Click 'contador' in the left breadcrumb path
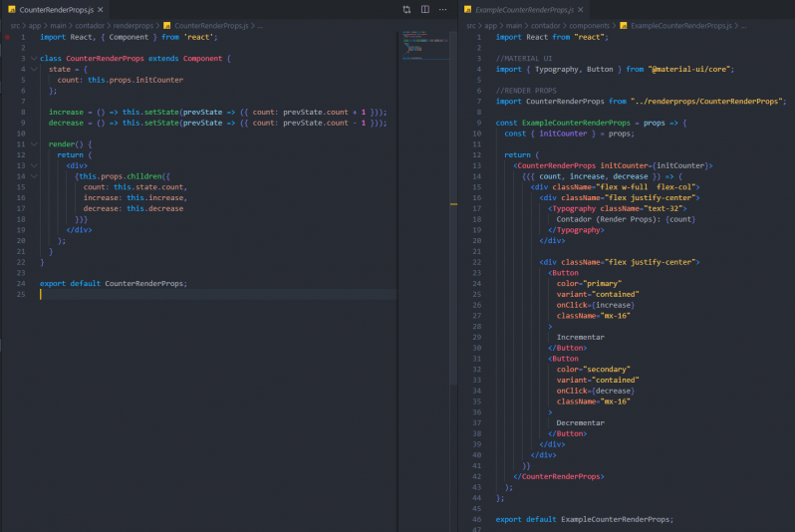 click(93, 24)
